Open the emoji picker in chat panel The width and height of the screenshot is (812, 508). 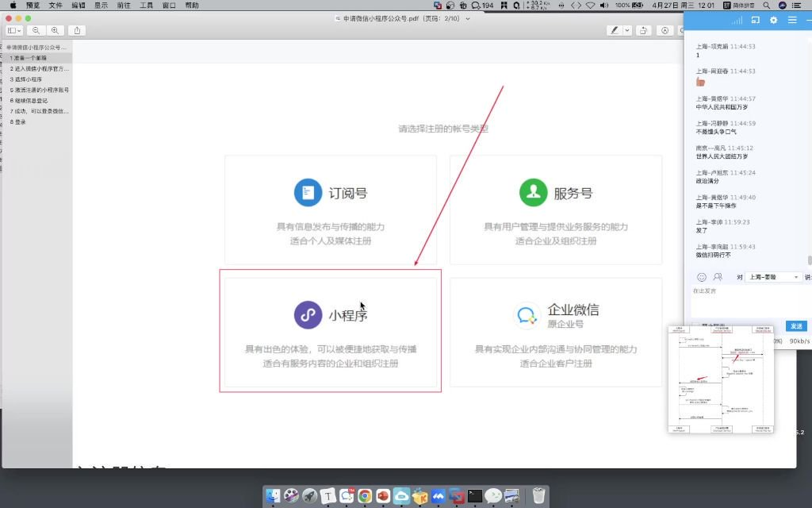(x=702, y=277)
